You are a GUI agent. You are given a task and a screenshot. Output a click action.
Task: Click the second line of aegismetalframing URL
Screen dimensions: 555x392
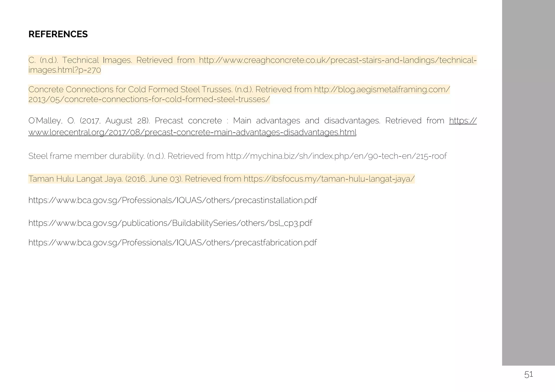pyautogui.click(x=149, y=99)
